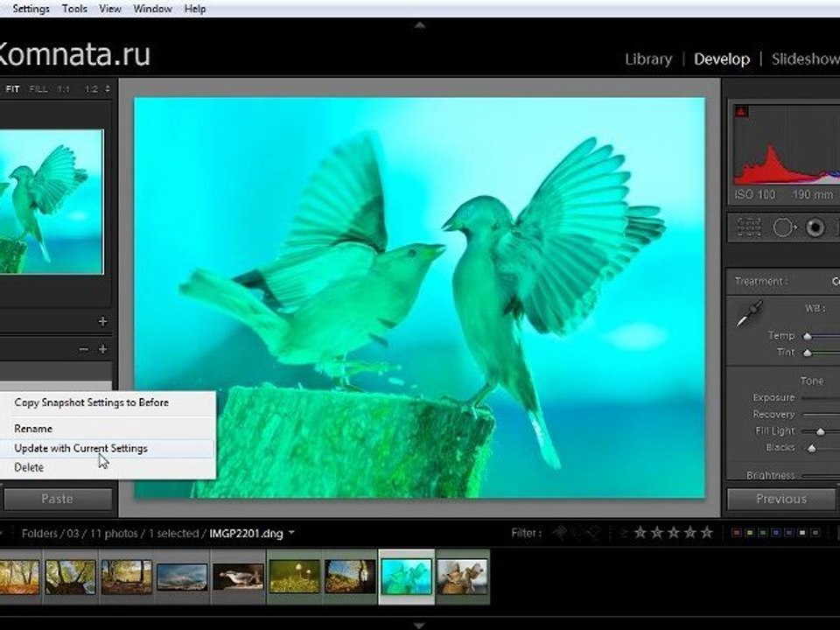The width and height of the screenshot is (840, 630).
Task: Open the Window menu
Action: coord(152,9)
